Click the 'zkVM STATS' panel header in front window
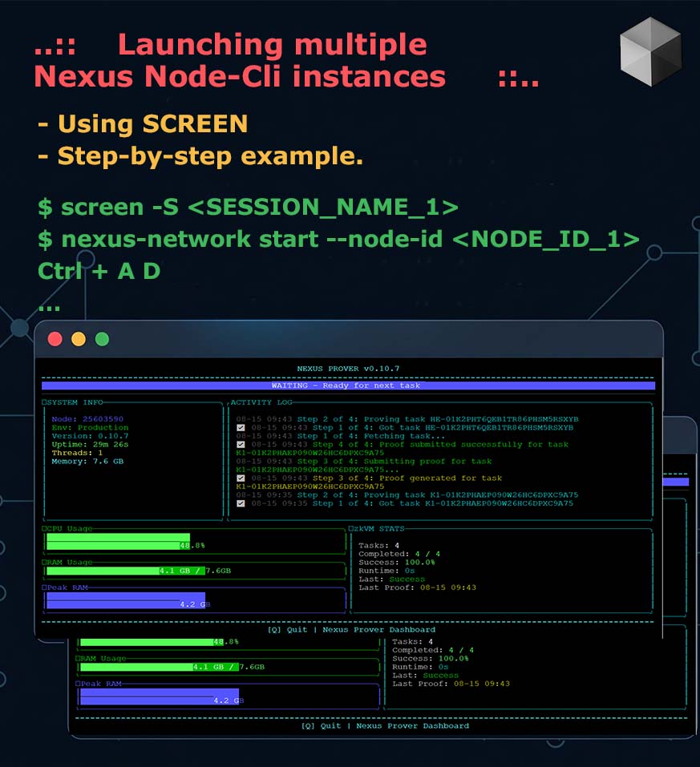This screenshot has height=767, width=700. click(379, 529)
